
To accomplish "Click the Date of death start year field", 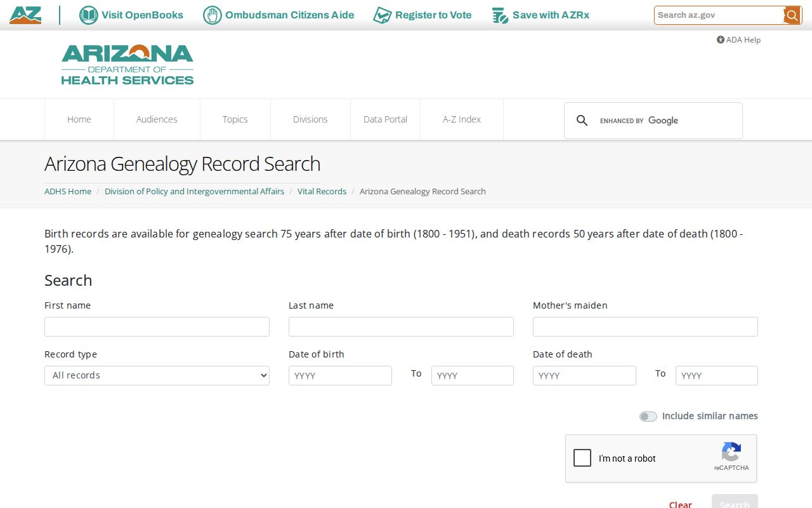I will point(584,375).
